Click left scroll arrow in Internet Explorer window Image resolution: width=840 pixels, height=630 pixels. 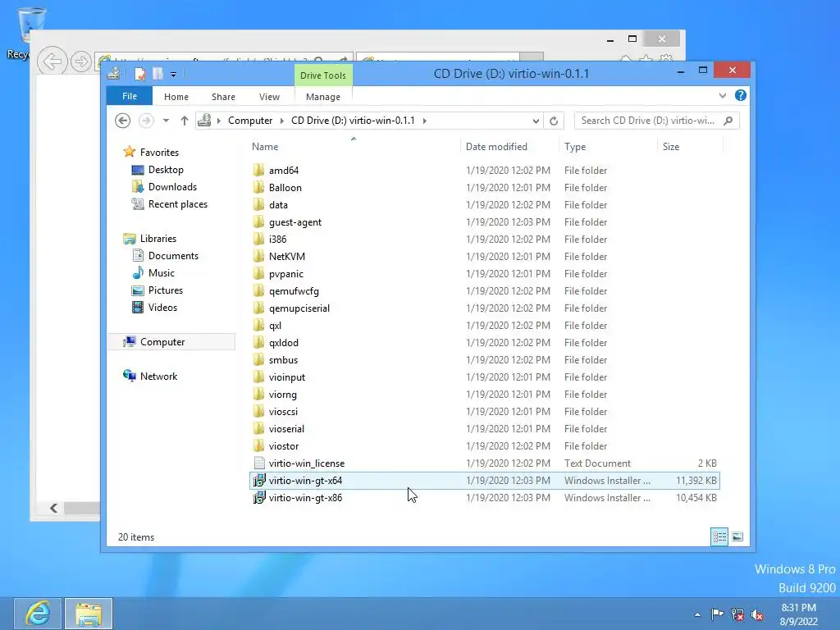(x=53, y=508)
